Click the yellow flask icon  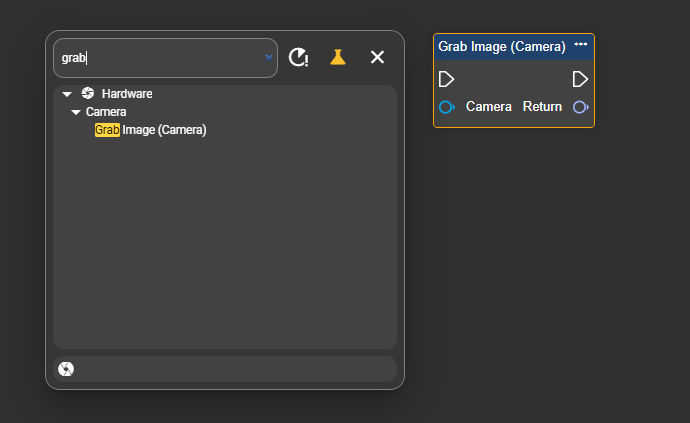click(x=338, y=57)
